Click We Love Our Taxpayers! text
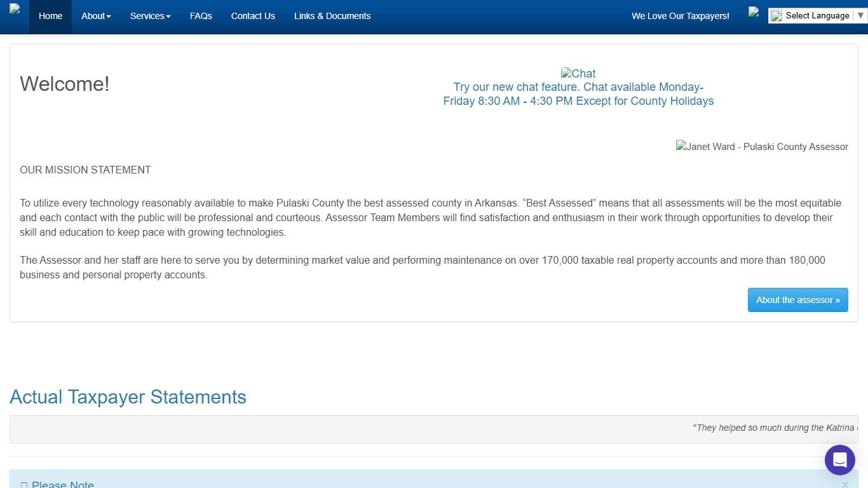This screenshot has width=868, height=488. tap(680, 16)
